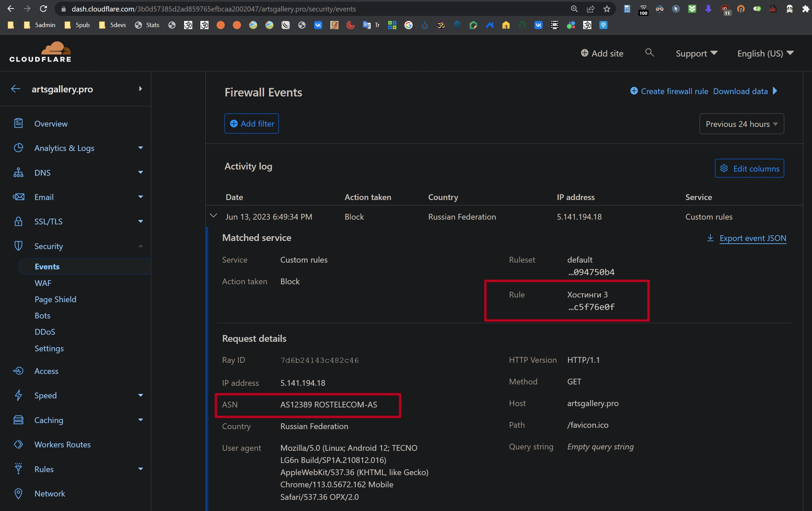Expand the Speed submenu arrow

[140, 395]
